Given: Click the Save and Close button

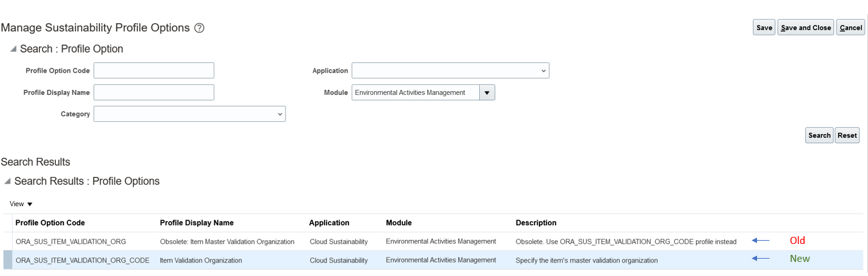Looking at the screenshot, I should [806, 28].
